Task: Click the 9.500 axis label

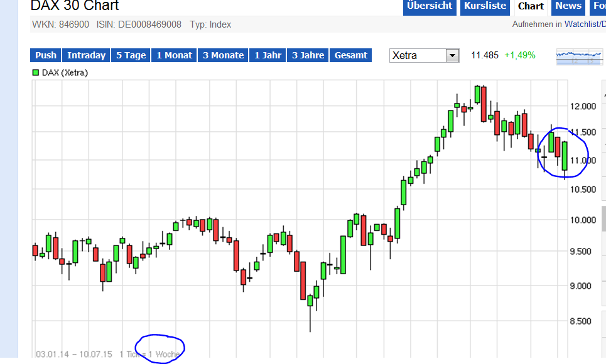Action: pyautogui.click(x=580, y=252)
